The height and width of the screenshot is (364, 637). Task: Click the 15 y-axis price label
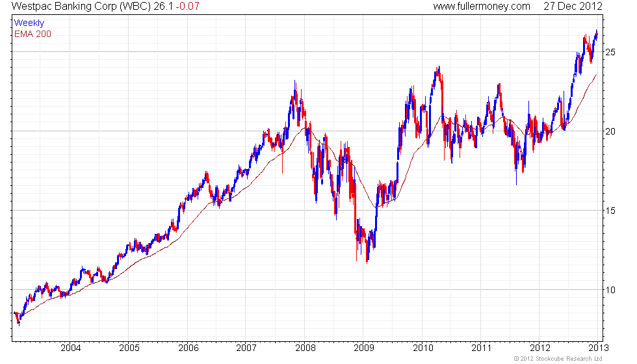click(610, 211)
